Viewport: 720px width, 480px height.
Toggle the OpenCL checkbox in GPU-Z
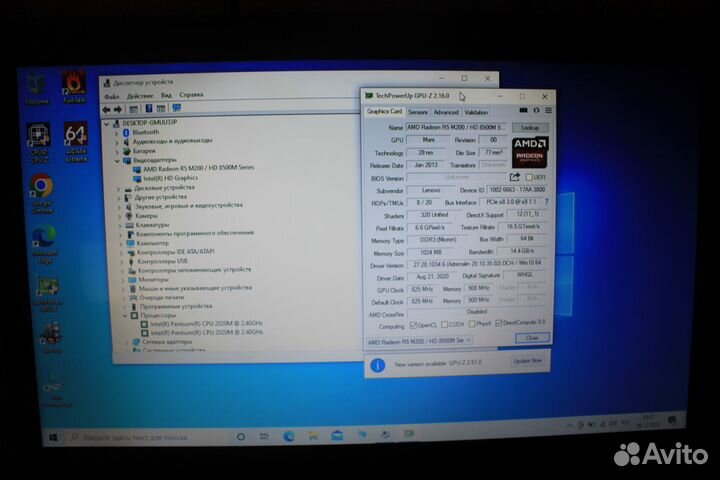(413, 325)
